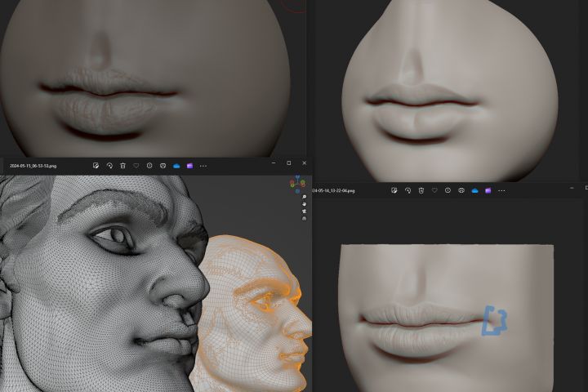588x392 pixels.
Task: Click the OneDrive cloud icon in the 13-22-04.png window
Action: tap(474, 190)
